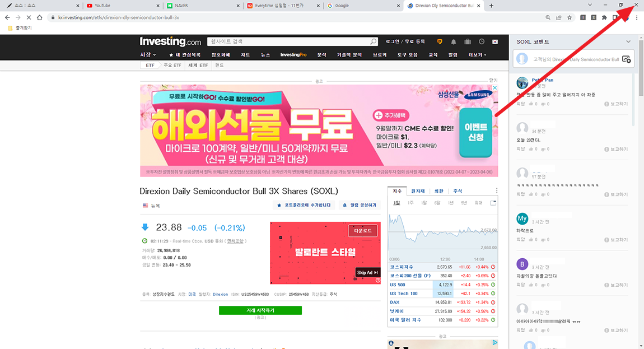
Task: Expand the 더보기 navigation dropdown
Action: tap(477, 55)
